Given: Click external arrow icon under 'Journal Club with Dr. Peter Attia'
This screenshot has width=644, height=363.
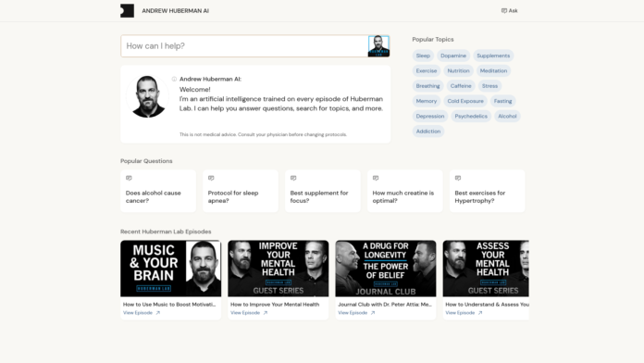Looking at the screenshot, I should pyautogui.click(x=373, y=313).
